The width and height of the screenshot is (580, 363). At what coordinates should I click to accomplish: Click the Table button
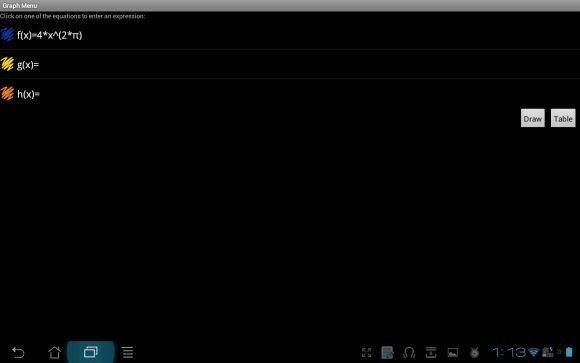563,118
